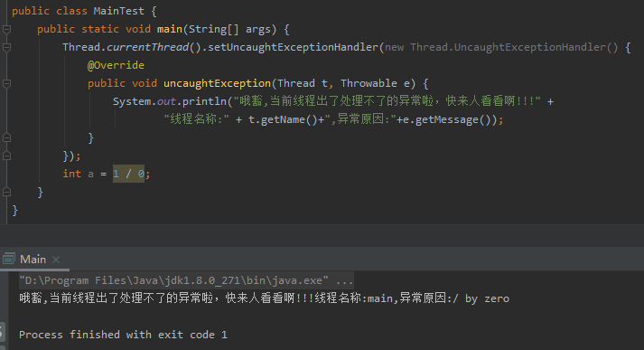
Task: Click the run window icon beside Main
Action: (x=9, y=259)
